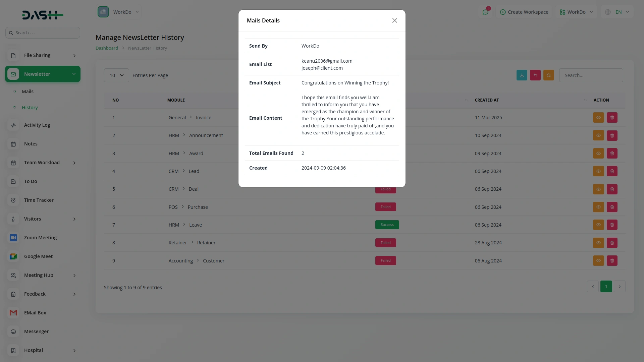Close the Mails Details dialog
Image resolution: width=644 pixels, height=362 pixels.
coord(394,20)
